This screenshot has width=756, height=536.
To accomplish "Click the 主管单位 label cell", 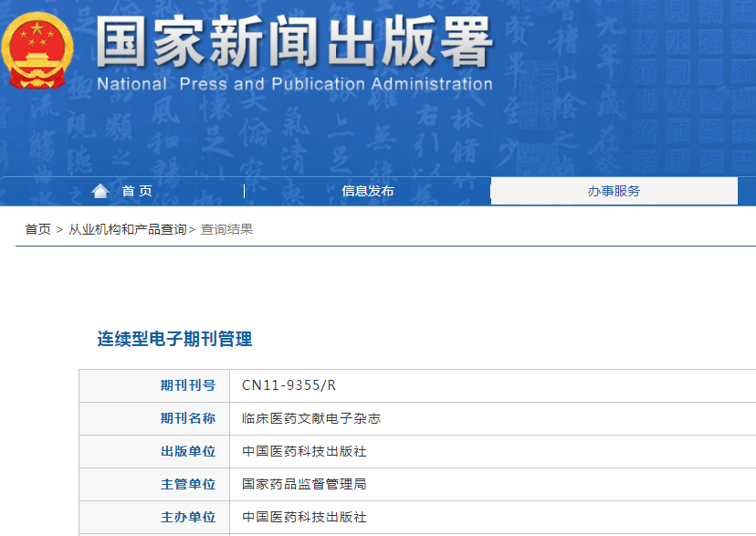I will pyautogui.click(x=154, y=484).
